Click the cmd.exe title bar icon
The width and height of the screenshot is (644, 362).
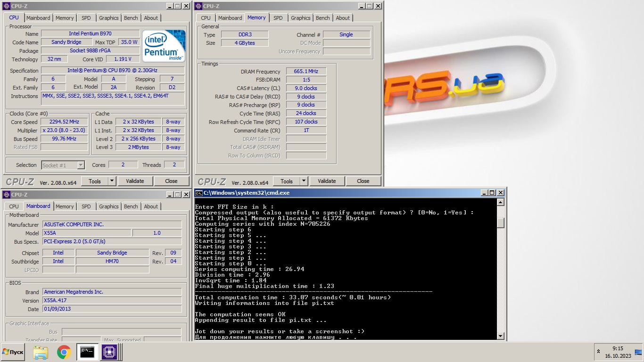[199, 193]
